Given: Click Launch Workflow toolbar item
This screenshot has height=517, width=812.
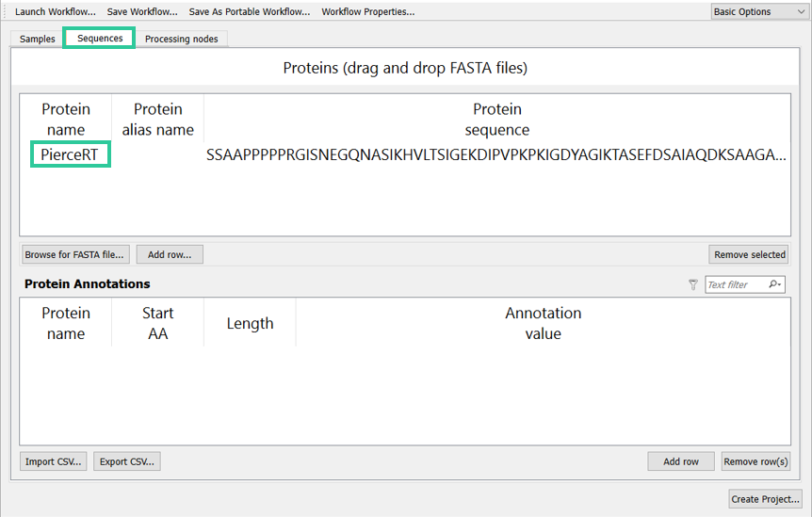Looking at the screenshot, I should pos(56,12).
